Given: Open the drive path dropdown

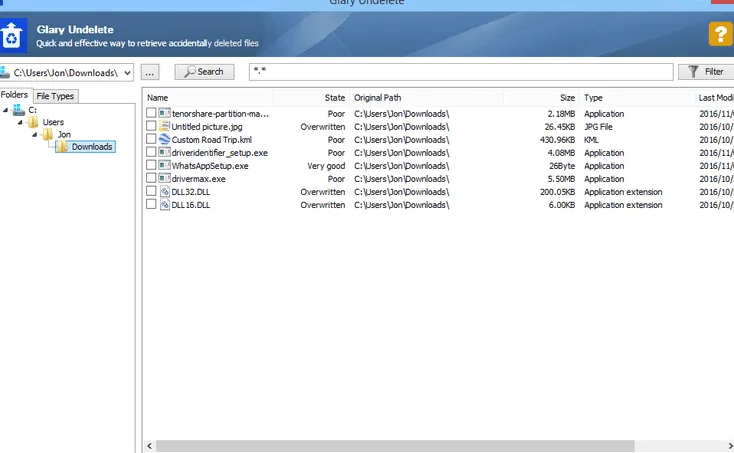Looking at the screenshot, I should [125, 72].
